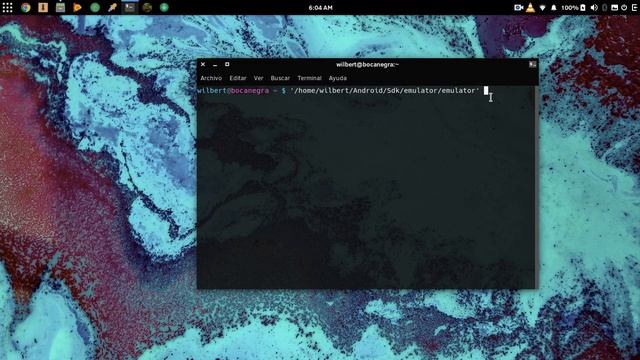Open the Wi-Fi network indicator

tap(542, 8)
